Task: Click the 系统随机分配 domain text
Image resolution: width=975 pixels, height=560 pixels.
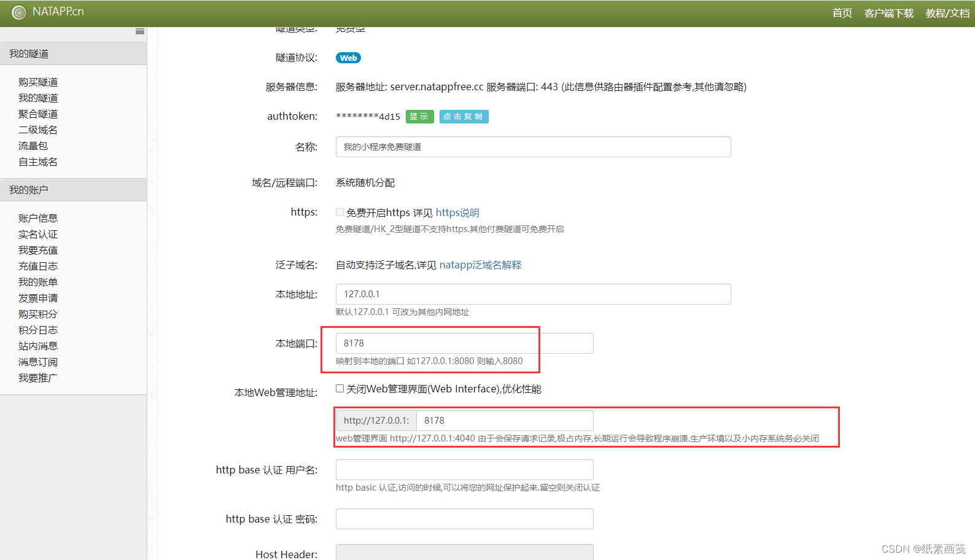Action: (365, 183)
